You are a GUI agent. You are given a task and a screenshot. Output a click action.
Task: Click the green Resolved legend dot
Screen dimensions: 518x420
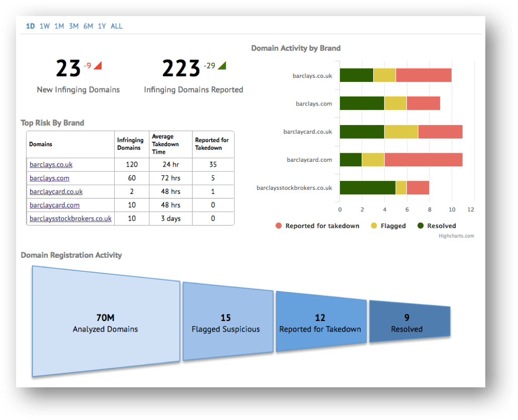(x=420, y=226)
